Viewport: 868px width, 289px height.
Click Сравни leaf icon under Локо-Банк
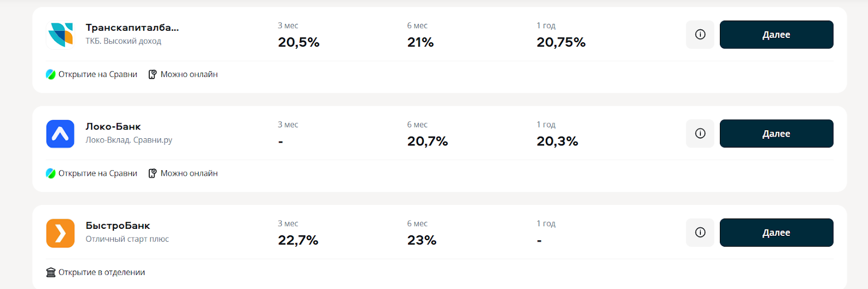[51, 174]
